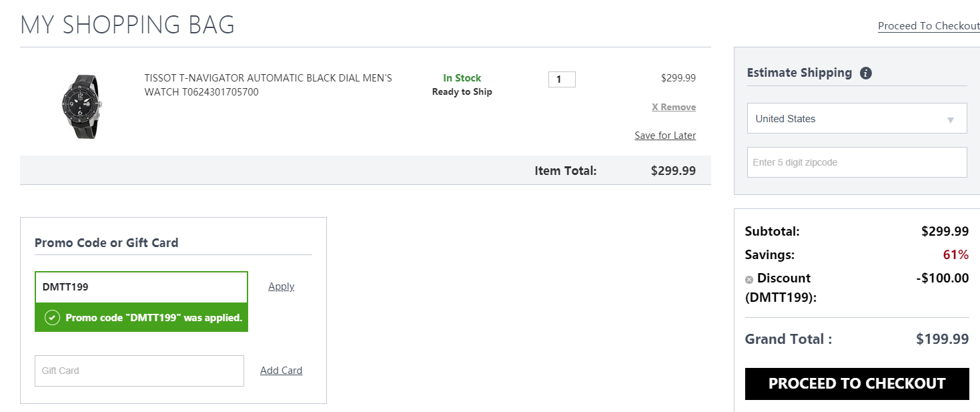This screenshot has height=412, width=980.
Task: Click the black PROCEED TO CHECKOUT button
Action: (x=857, y=384)
